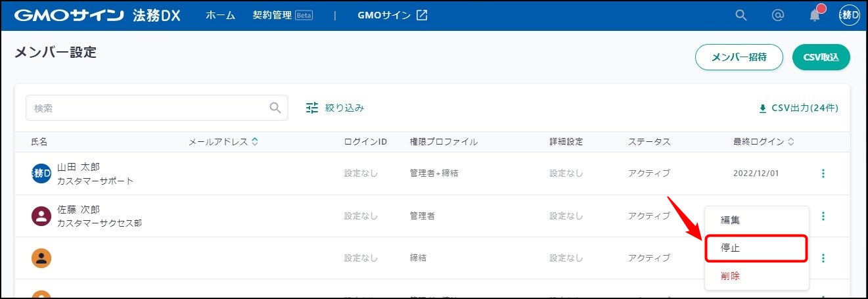The width and height of the screenshot is (868, 299).
Task: Open the user profile avatar menu
Action: [x=849, y=15]
